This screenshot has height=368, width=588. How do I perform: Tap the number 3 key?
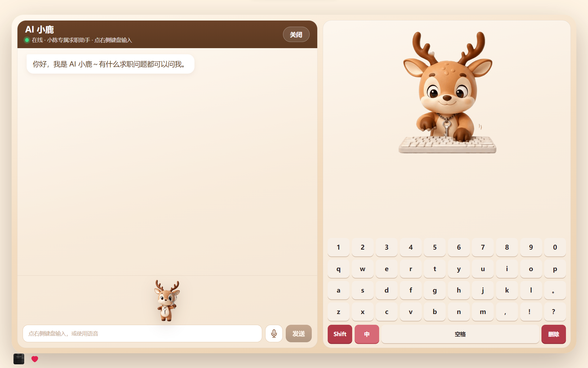tap(386, 247)
